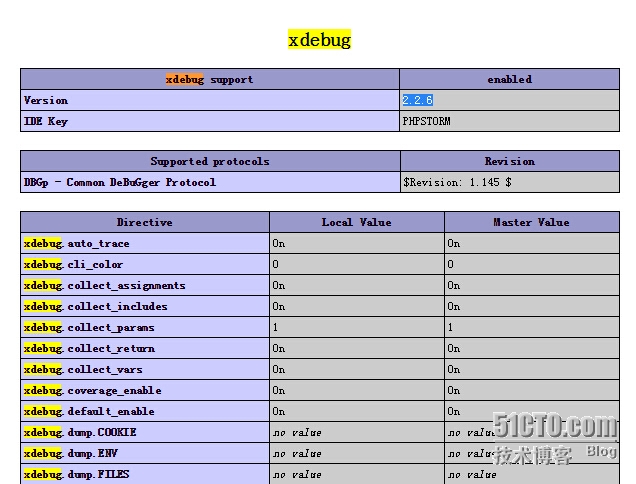Click local value of xdebug.collect_return
The image size is (636, 484).
279,348
